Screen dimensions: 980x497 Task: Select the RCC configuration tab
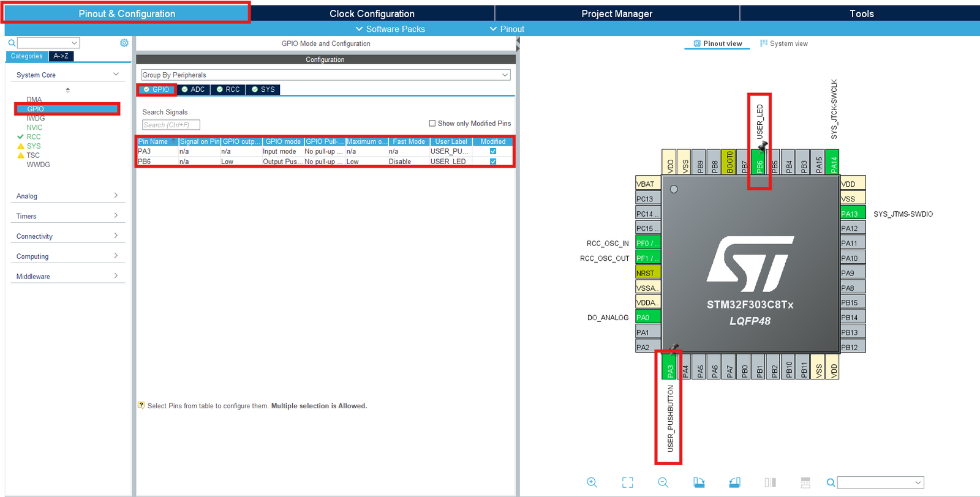(228, 89)
